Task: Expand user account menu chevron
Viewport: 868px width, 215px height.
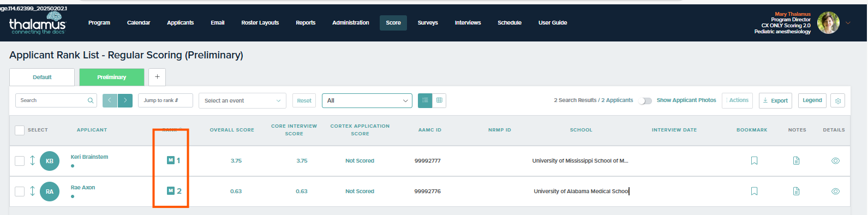Action: (x=848, y=23)
